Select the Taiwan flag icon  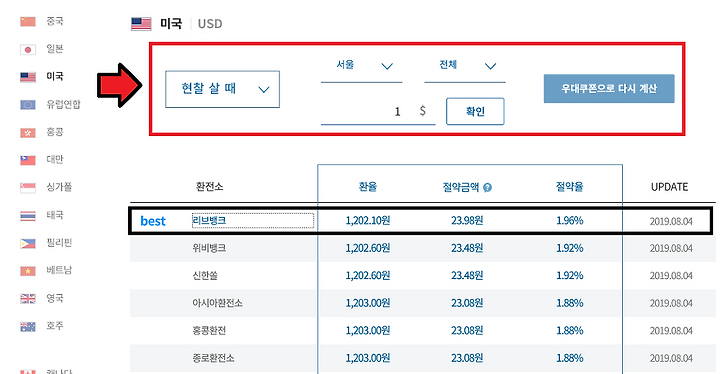click(28, 160)
